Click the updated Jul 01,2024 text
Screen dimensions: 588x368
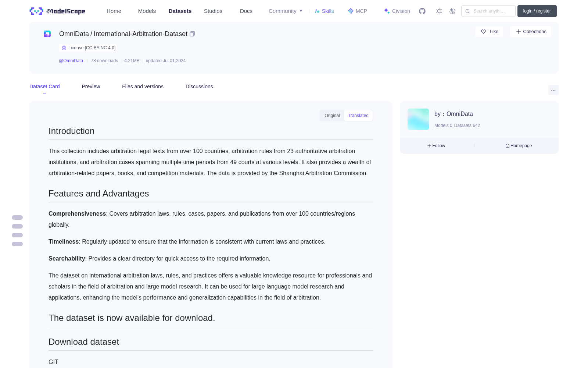tap(166, 61)
